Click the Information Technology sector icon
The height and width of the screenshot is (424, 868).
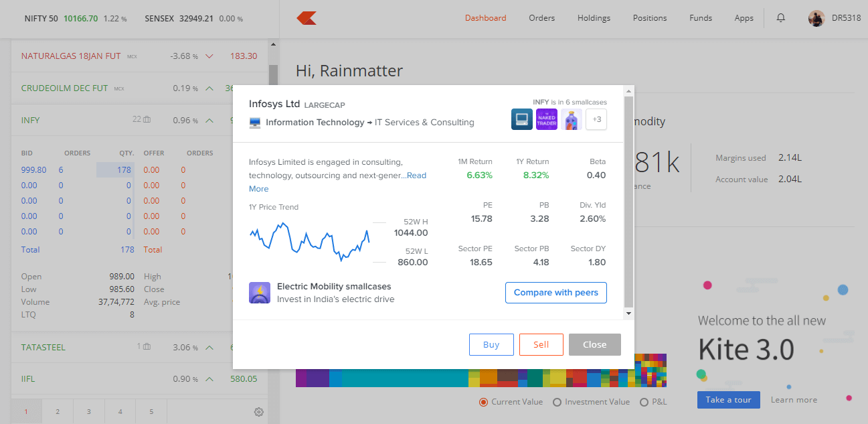tap(254, 123)
